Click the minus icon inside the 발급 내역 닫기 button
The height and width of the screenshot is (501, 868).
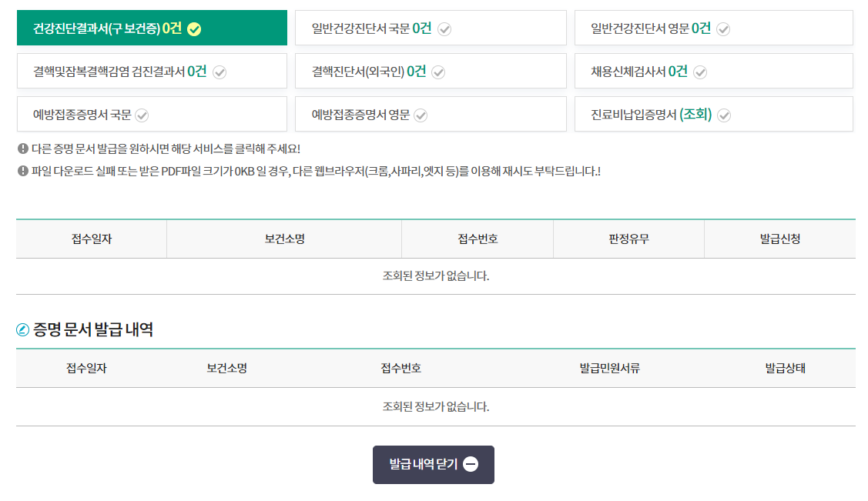coord(471,464)
